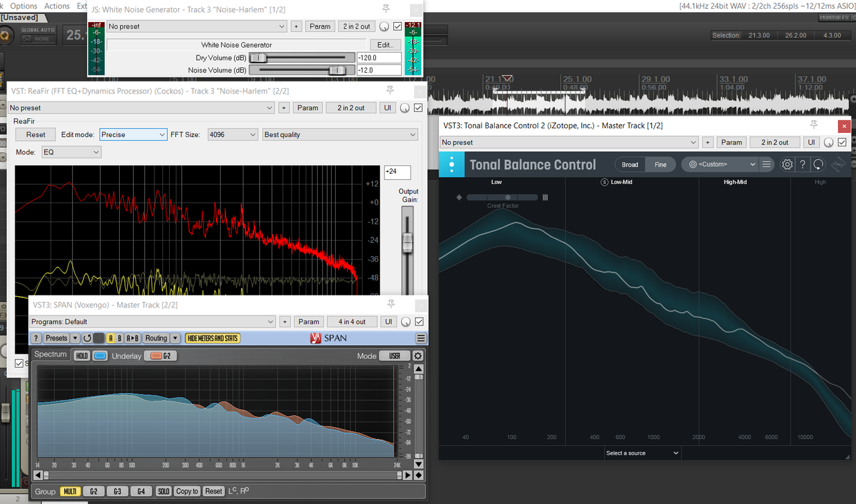Click the ReaFir +24 gain range field

[397, 172]
